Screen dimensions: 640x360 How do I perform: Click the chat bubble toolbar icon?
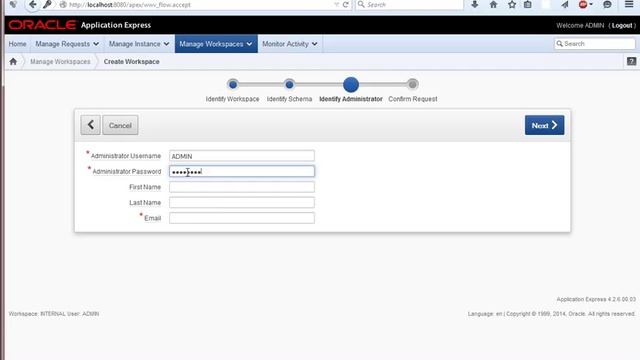(x=607, y=4)
